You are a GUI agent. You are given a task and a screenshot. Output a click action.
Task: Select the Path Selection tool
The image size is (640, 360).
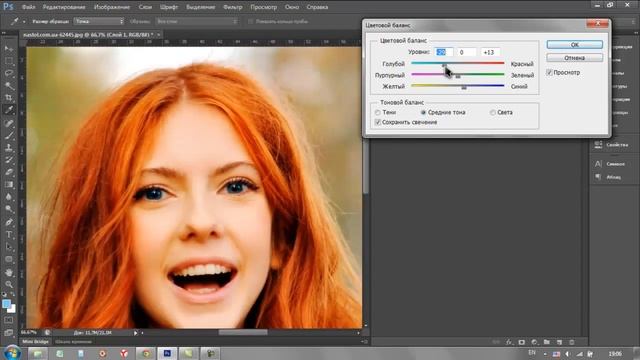9,247
